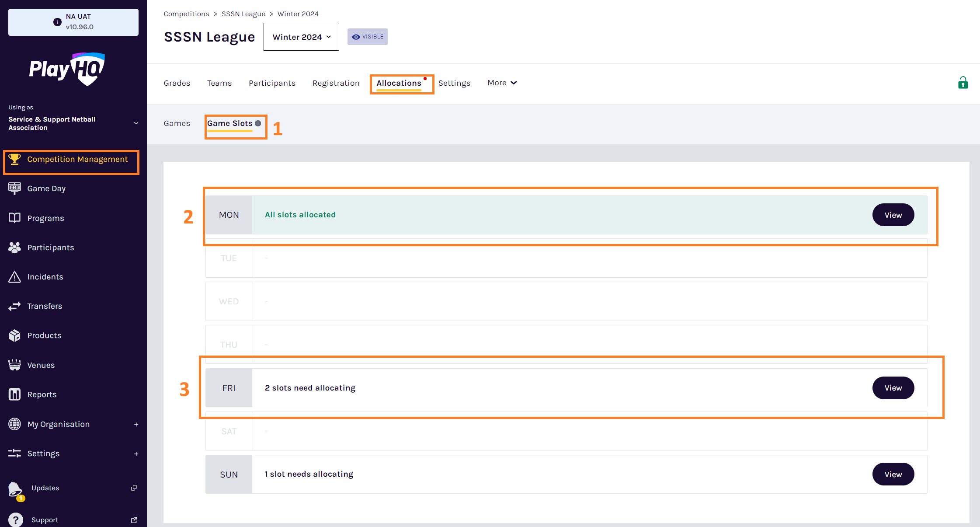This screenshot has width=980, height=527.
Task: View Monday's allocated slots
Action: click(893, 215)
